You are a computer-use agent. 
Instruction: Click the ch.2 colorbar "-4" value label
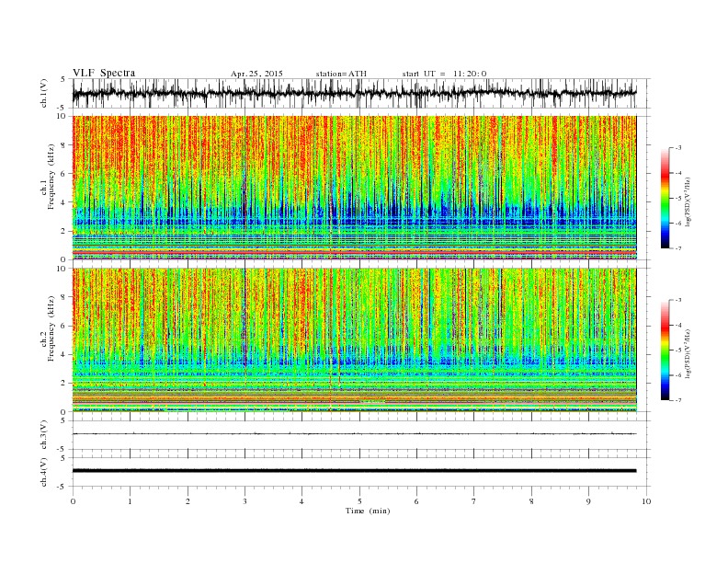[x=678, y=325]
